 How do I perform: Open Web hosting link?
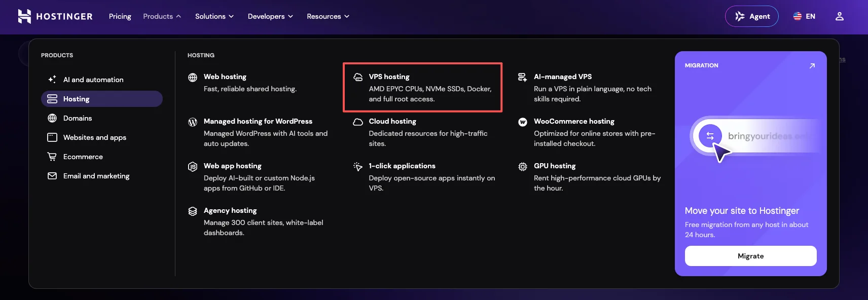click(225, 77)
